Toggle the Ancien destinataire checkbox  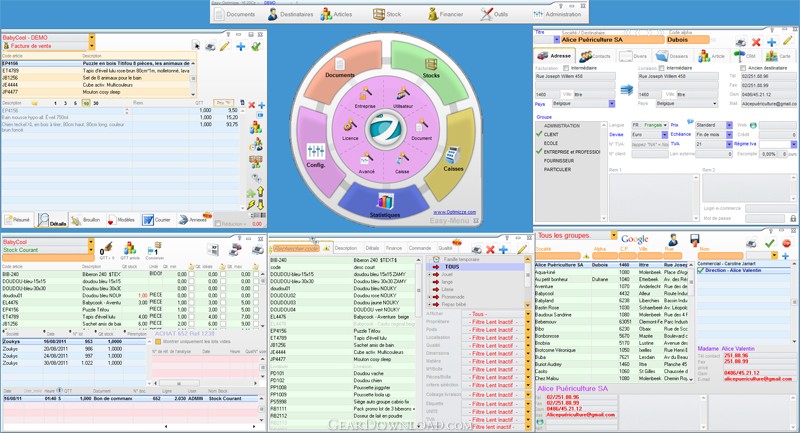743,68
